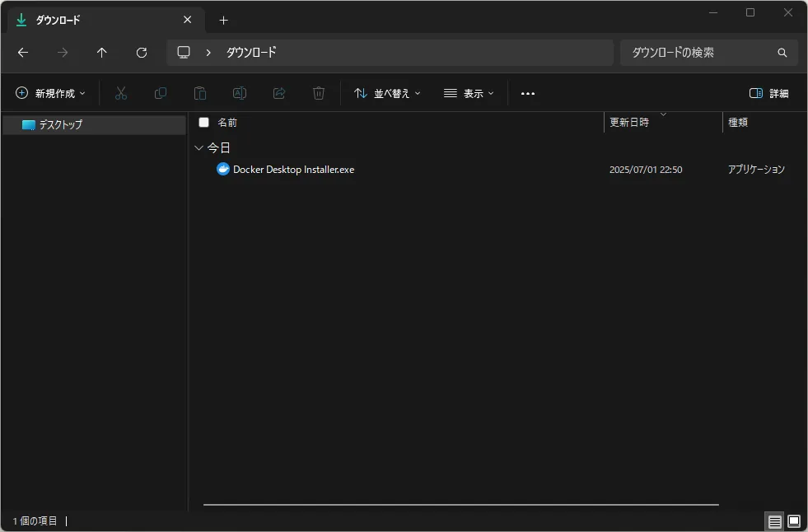Image resolution: width=808 pixels, height=532 pixels.
Task: Collapse the 今日 group
Action: [x=198, y=147]
